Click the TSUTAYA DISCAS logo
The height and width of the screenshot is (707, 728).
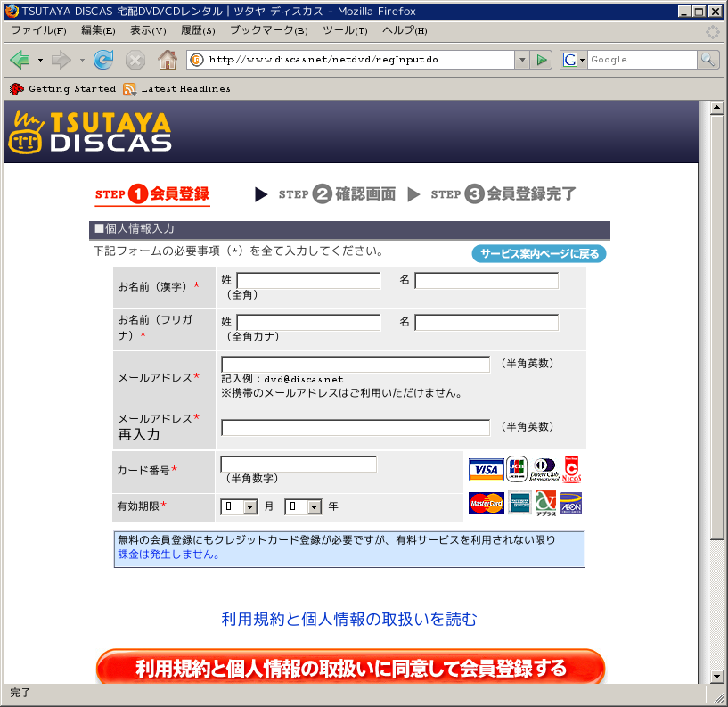point(90,132)
